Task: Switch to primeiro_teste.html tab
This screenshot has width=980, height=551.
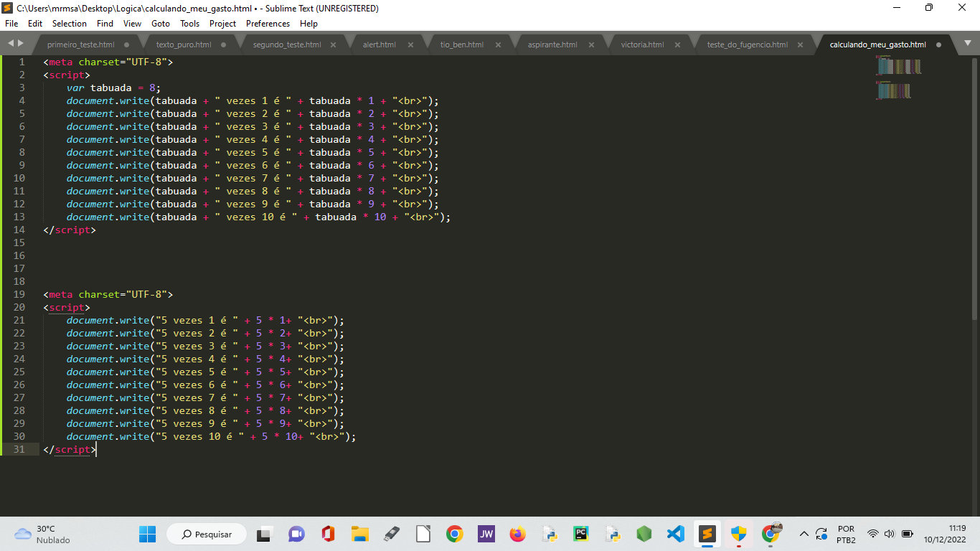Action: [x=80, y=44]
